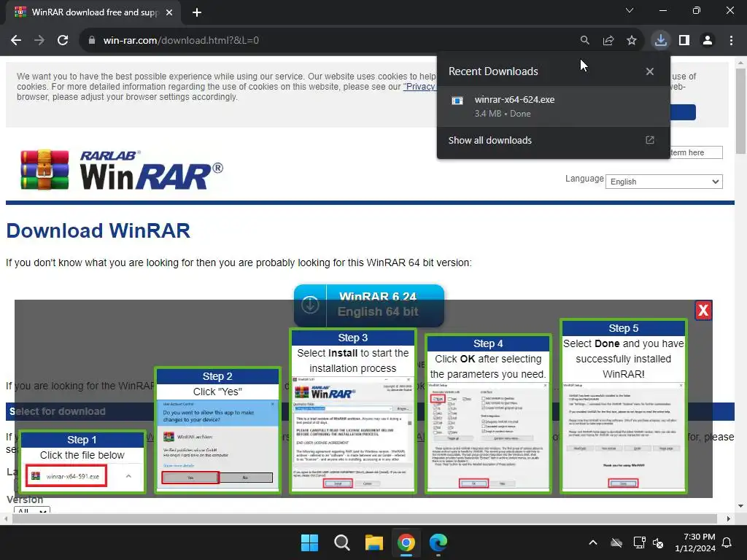Open the notifications bell in taskbar

(x=727, y=542)
